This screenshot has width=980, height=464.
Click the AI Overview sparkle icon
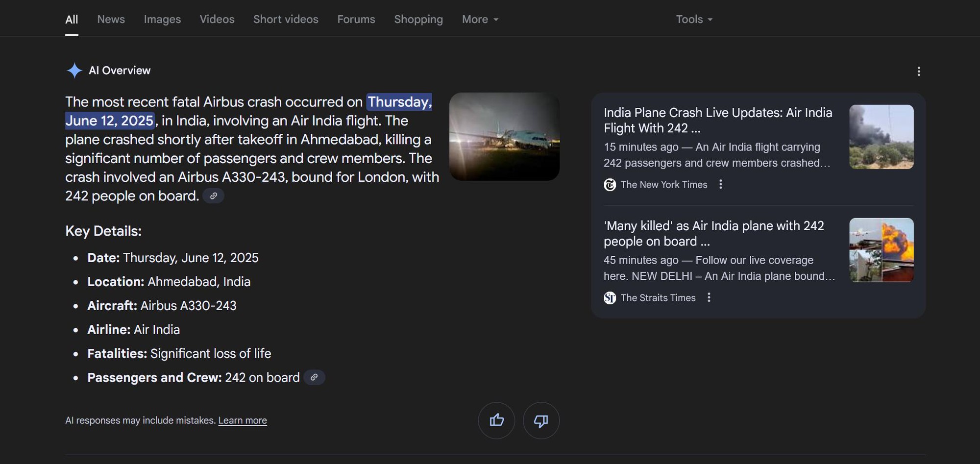pos(74,71)
